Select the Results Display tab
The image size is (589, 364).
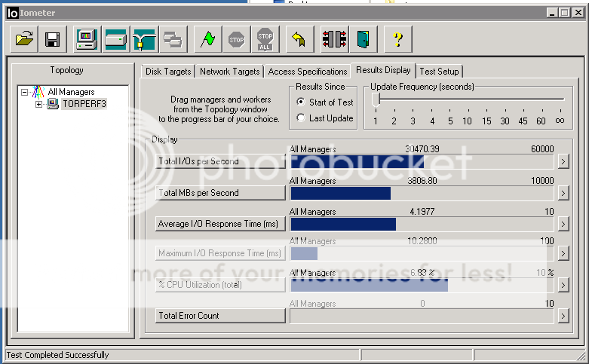click(383, 70)
